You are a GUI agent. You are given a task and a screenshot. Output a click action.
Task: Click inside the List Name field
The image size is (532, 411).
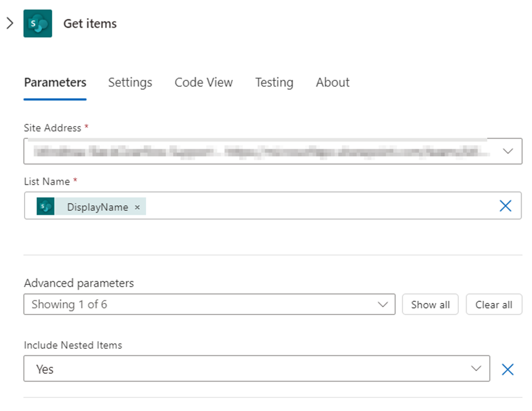(x=273, y=206)
